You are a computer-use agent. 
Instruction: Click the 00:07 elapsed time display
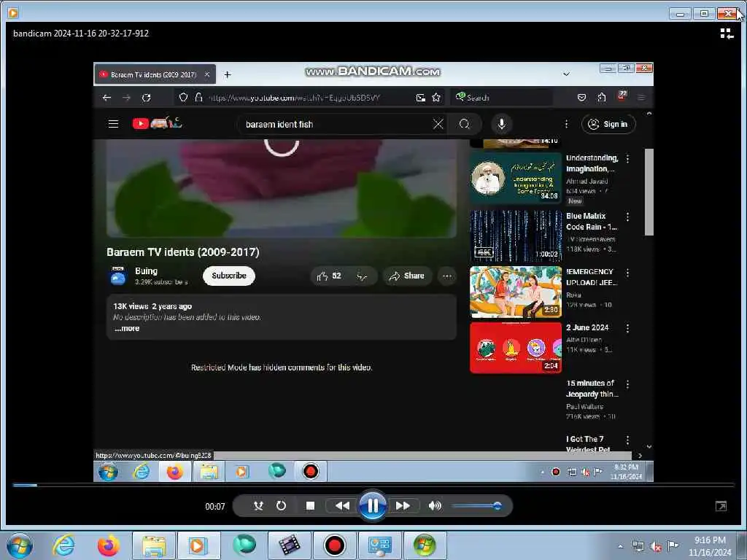point(215,507)
